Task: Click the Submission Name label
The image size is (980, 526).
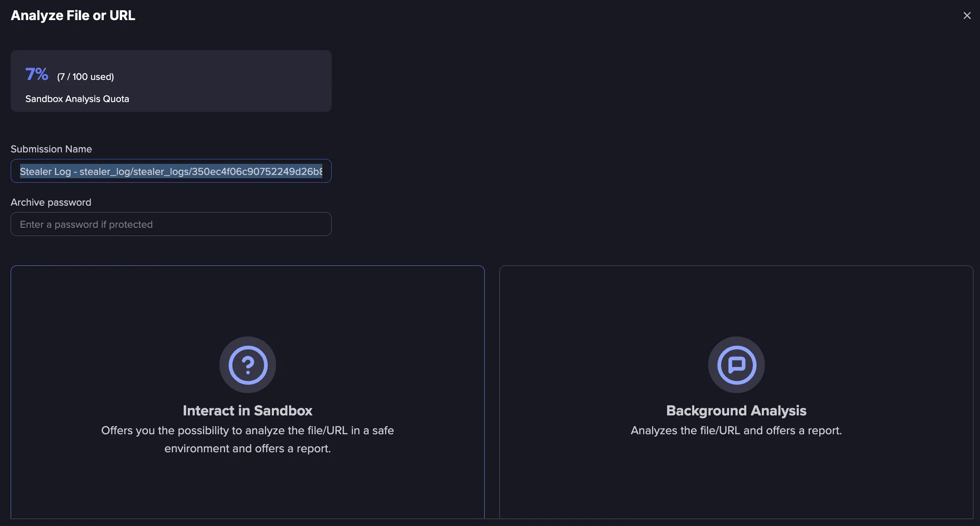Action: (x=51, y=149)
